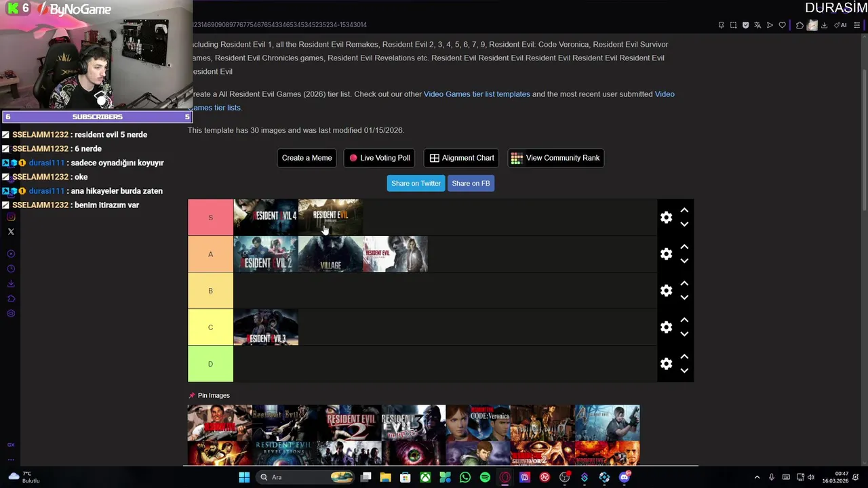Open Video Games tier list templates link
The height and width of the screenshot is (488, 868).
pyautogui.click(x=477, y=94)
